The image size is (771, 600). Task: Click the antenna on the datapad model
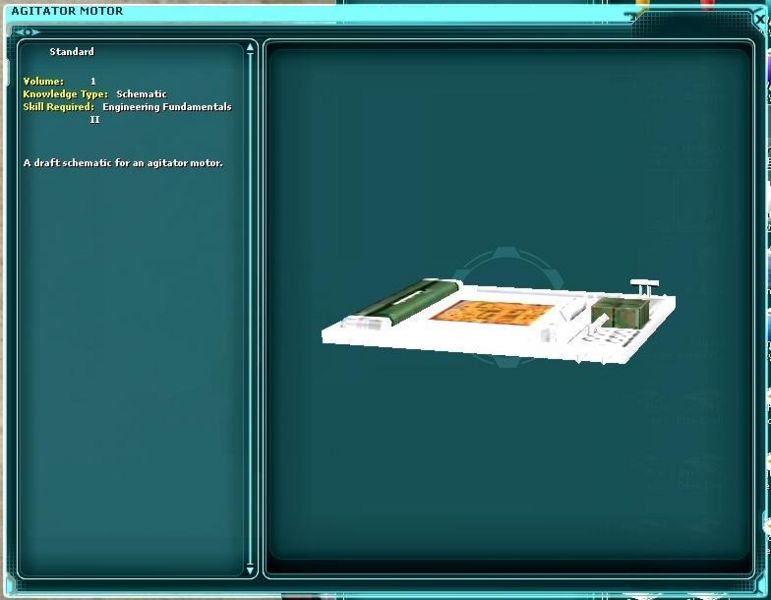tap(643, 286)
